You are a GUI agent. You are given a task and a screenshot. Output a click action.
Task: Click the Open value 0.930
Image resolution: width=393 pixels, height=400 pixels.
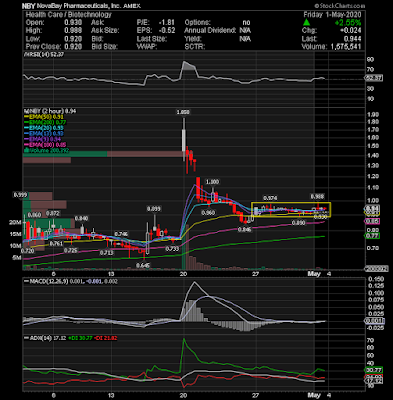[x=74, y=23]
